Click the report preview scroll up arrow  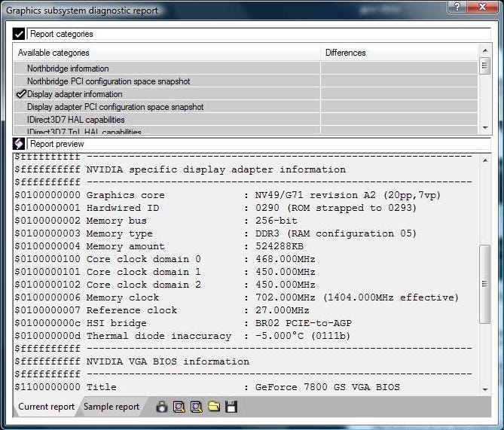tap(485, 160)
